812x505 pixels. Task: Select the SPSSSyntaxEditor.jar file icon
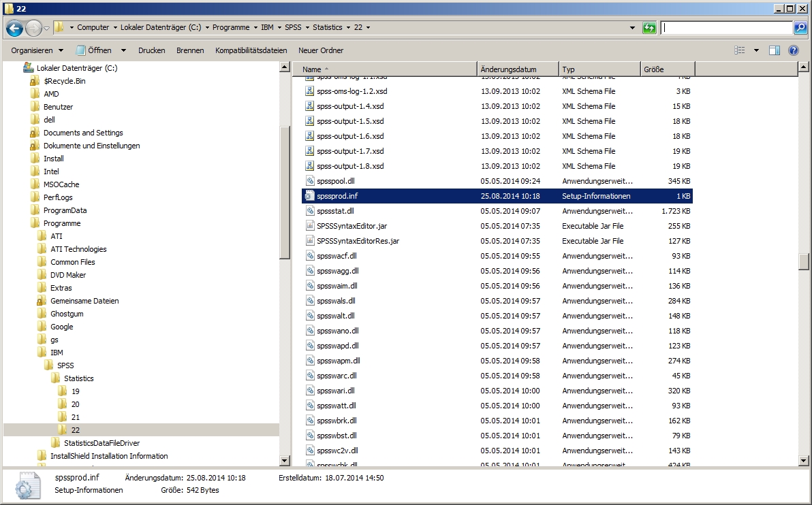coord(309,226)
